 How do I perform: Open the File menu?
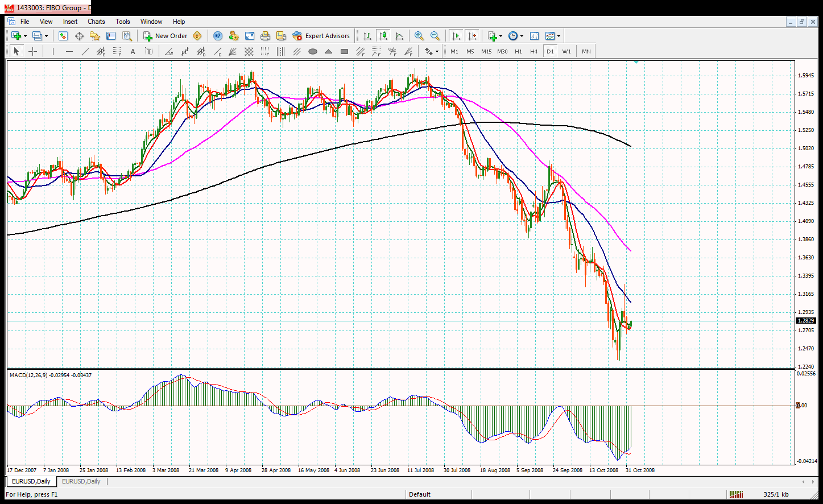25,22
